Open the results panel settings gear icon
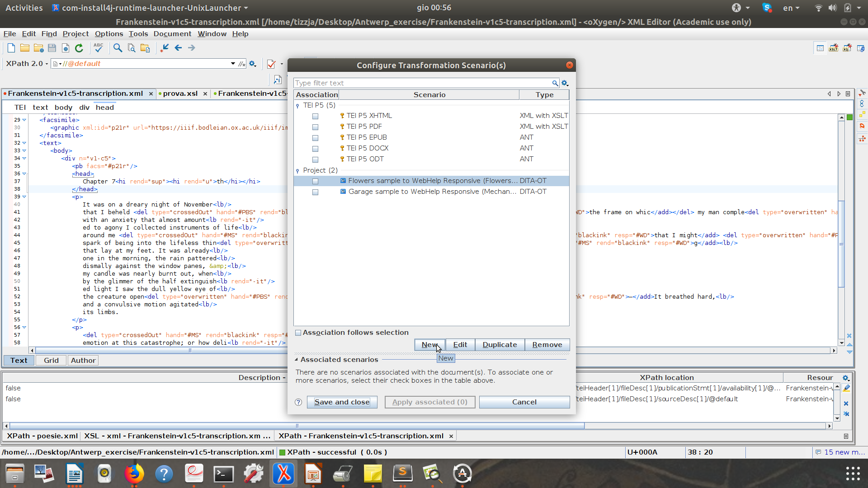Screen dimensions: 868x488 tap(846, 378)
